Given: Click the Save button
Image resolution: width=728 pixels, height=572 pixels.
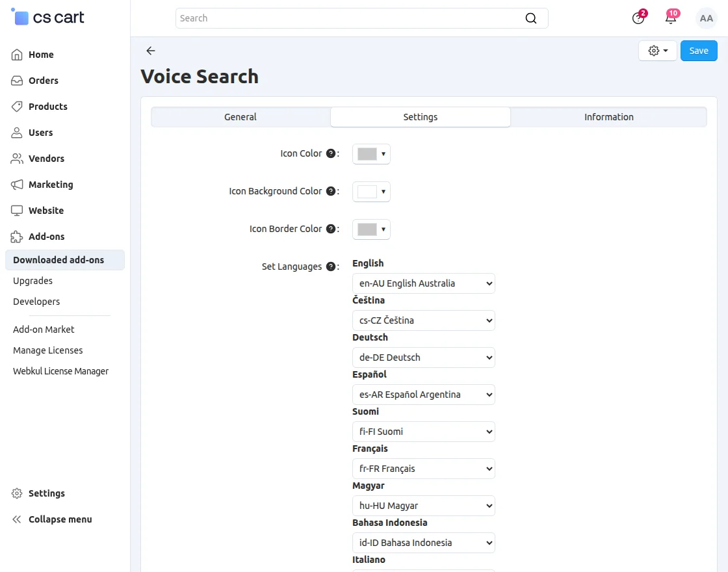Looking at the screenshot, I should pyautogui.click(x=699, y=51).
